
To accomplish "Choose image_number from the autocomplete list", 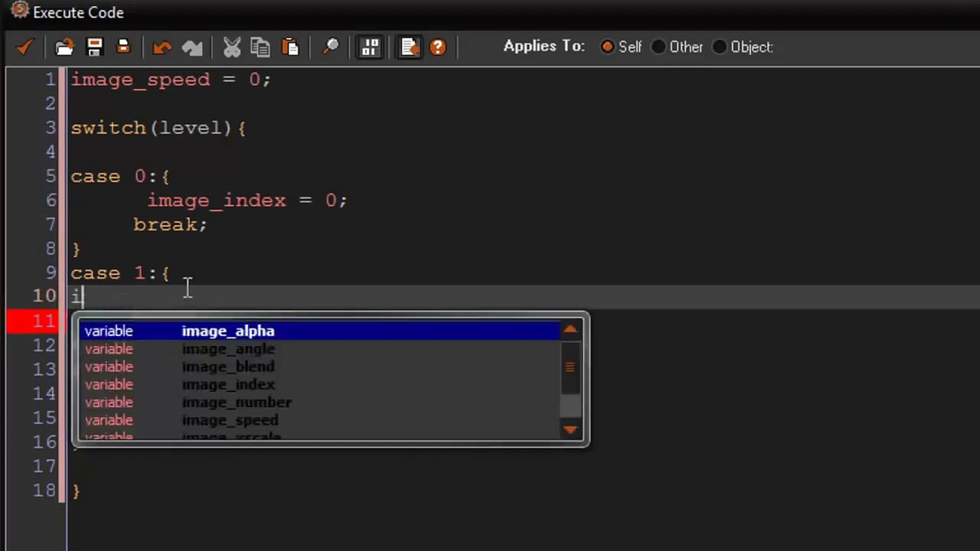I will 320,402.
